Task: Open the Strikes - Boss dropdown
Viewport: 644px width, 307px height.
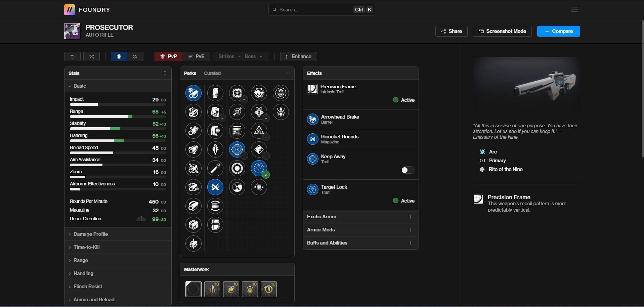Action: click(241, 56)
